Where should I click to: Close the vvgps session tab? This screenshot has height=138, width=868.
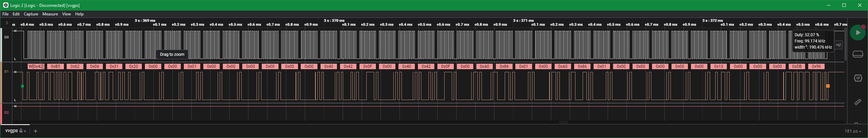coord(25,131)
